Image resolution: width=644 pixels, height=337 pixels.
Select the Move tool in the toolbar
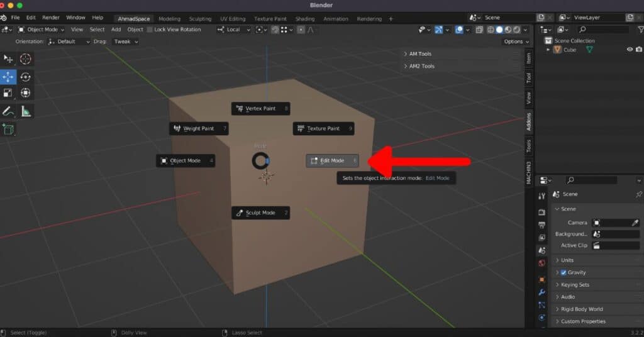click(x=8, y=77)
